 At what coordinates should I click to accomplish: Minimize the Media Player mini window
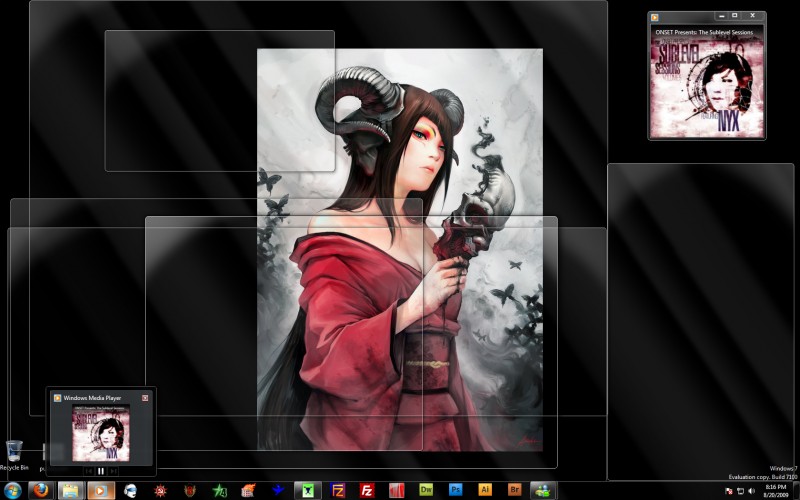pyautogui.click(x=721, y=16)
